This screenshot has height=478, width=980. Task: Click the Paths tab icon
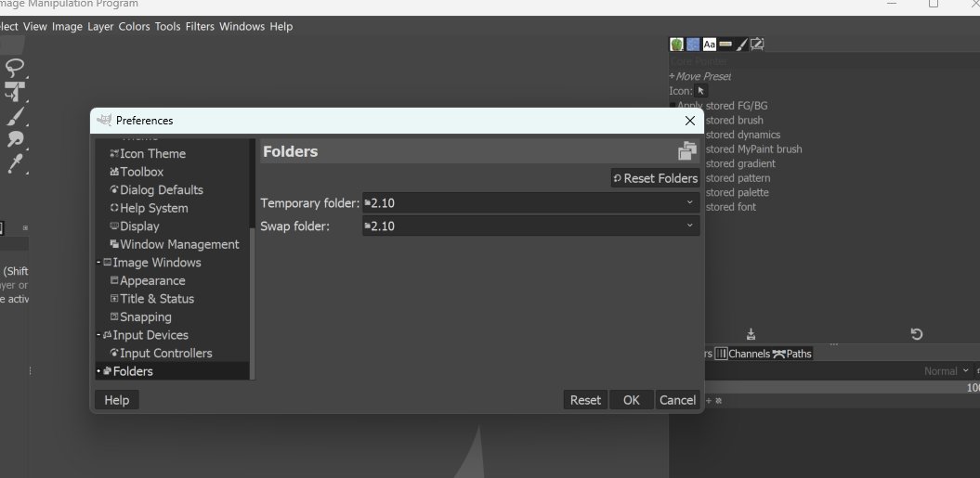click(778, 354)
